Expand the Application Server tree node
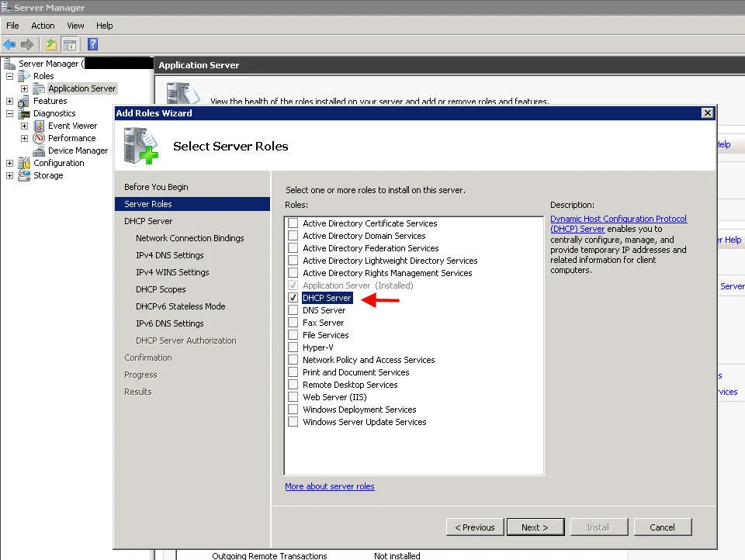The height and width of the screenshot is (560, 745). tap(24, 89)
